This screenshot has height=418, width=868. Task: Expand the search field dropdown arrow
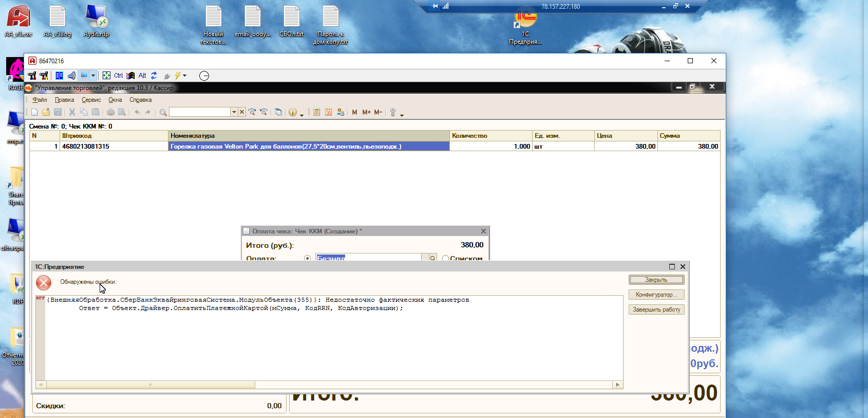tap(234, 112)
